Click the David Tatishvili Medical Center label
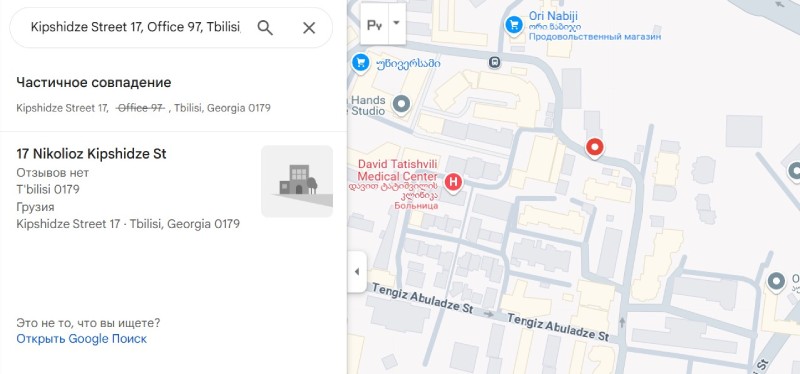The image size is (800, 374). pos(398,170)
